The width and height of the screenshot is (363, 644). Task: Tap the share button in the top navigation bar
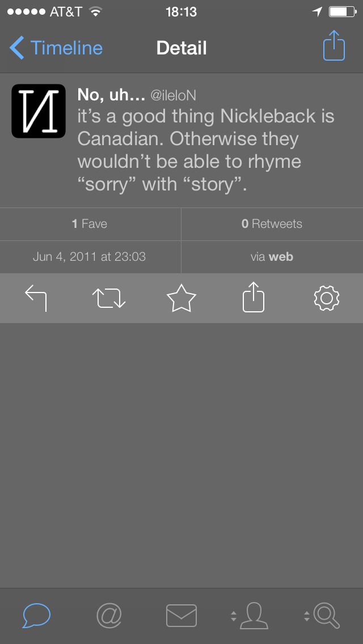point(334,46)
